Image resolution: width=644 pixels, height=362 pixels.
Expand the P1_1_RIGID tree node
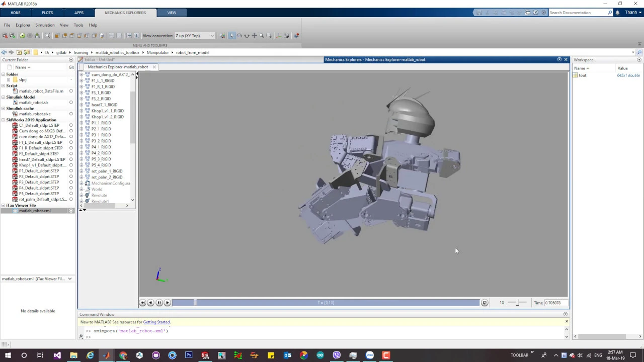pyautogui.click(x=82, y=123)
